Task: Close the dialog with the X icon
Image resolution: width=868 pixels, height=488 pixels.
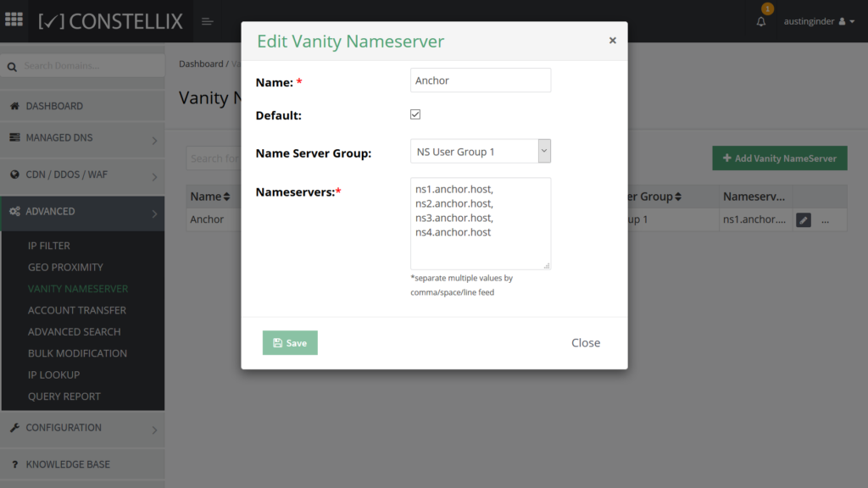Action: (x=612, y=40)
